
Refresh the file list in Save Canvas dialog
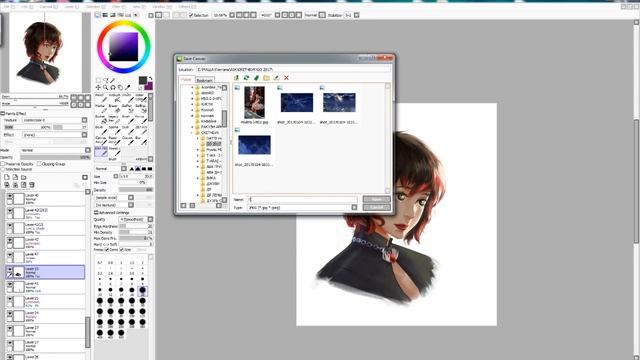click(x=246, y=78)
